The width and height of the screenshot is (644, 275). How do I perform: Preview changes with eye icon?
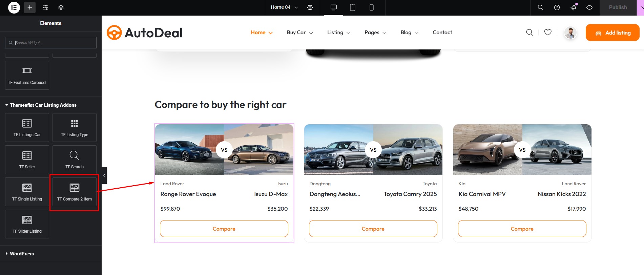pos(589,7)
